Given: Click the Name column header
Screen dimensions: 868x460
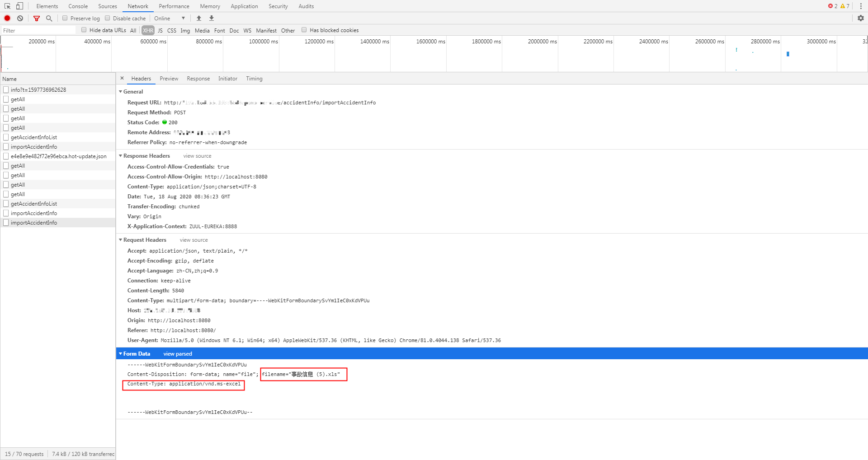Looking at the screenshot, I should point(58,79).
